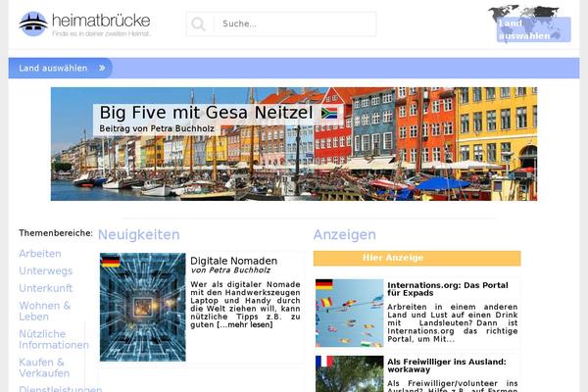Open the Internations flags thumbnail image
Image resolution: width=588 pixels, height=392 pixels.
click(x=350, y=314)
